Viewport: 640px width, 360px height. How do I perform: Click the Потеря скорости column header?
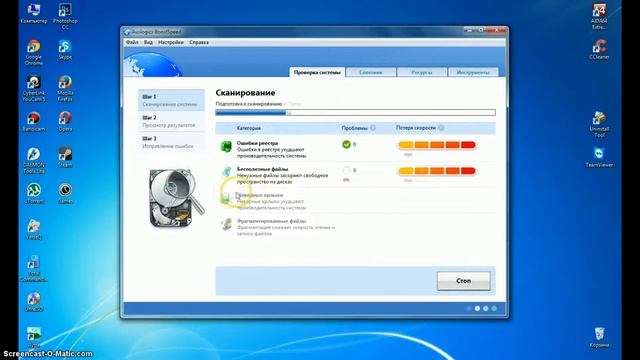[416, 128]
